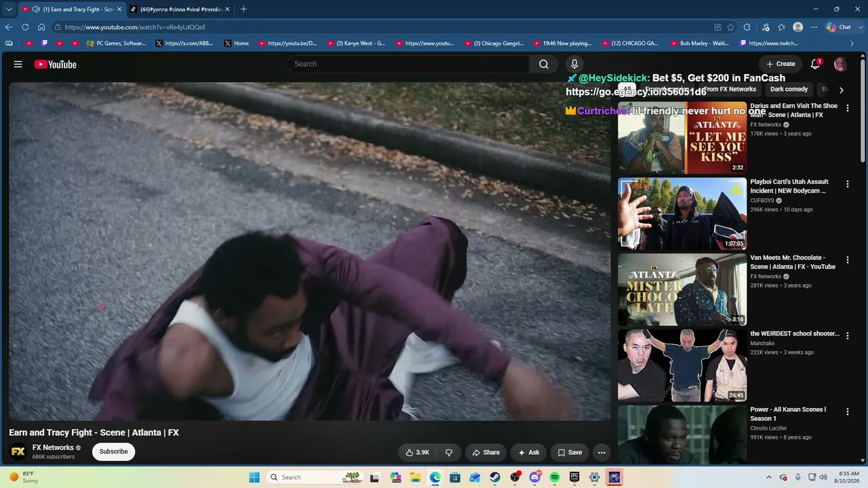Open the weather widget showing 85°F Sunny

click(x=23, y=477)
